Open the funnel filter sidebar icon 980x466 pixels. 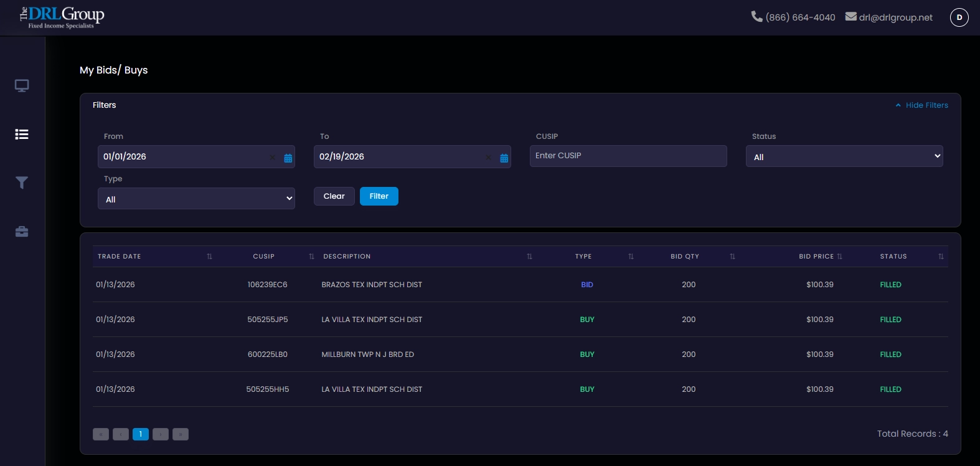click(22, 183)
